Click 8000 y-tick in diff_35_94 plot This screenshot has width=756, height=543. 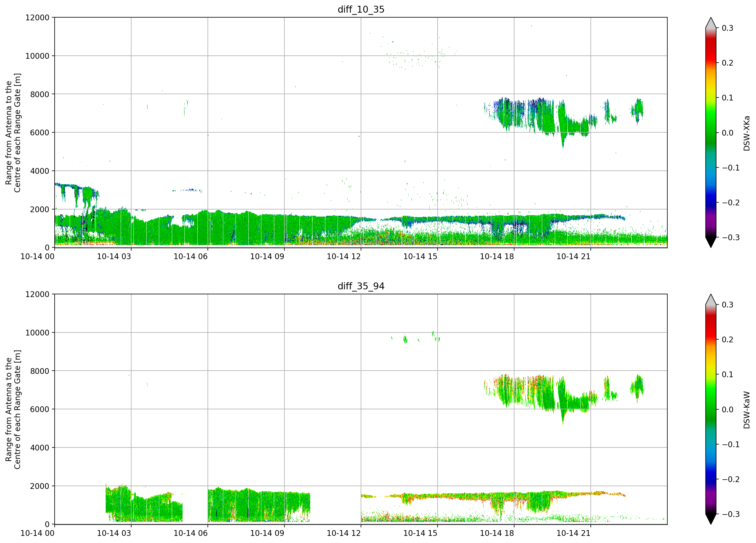point(40,371)
